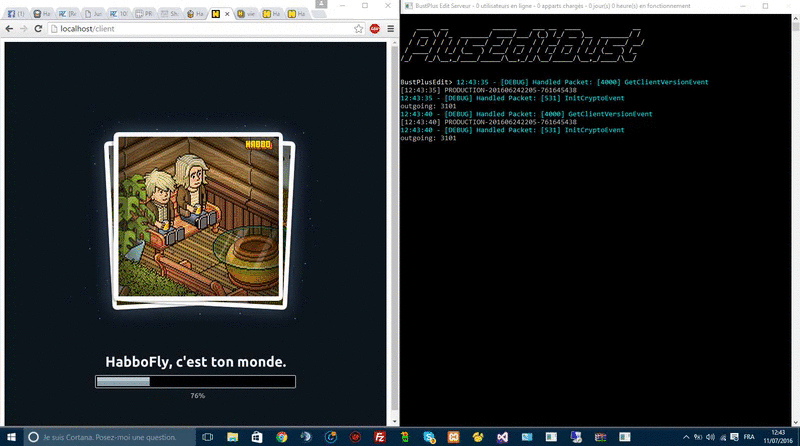Click the Cortana search box
This screenshot has height=446, width=800.
coord(109,437)
